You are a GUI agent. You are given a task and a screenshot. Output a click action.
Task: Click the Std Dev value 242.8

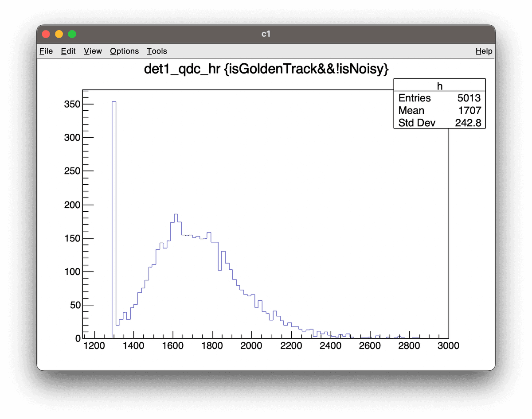pyautogui.click(x=468, y=123)
